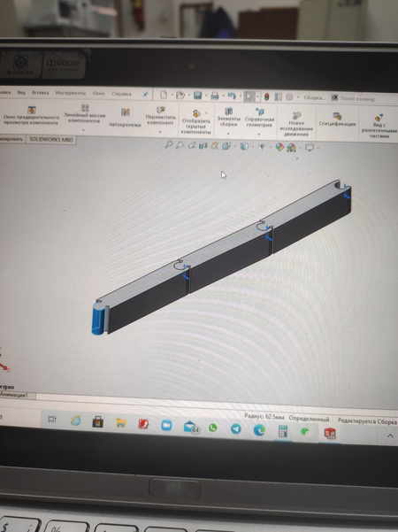Expand the Элементы сборки dropdown arrow
398x532 pixels.
(x=228, y=134)
